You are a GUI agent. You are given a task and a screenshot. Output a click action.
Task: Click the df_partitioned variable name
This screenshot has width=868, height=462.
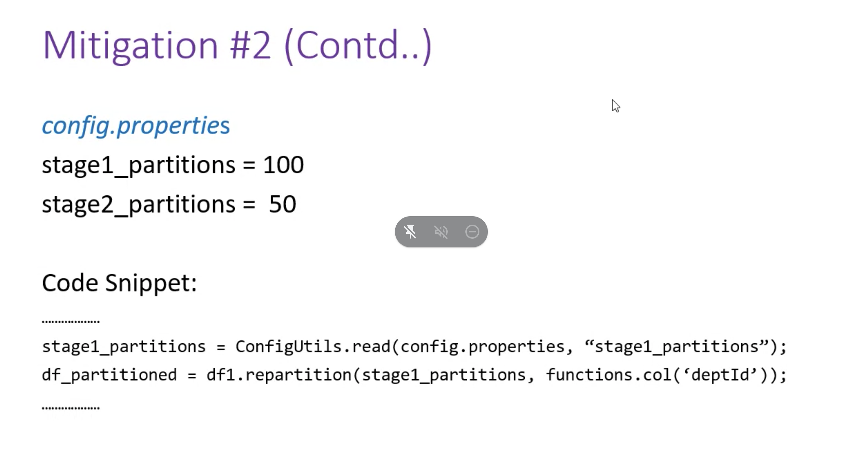pos(109,375)
